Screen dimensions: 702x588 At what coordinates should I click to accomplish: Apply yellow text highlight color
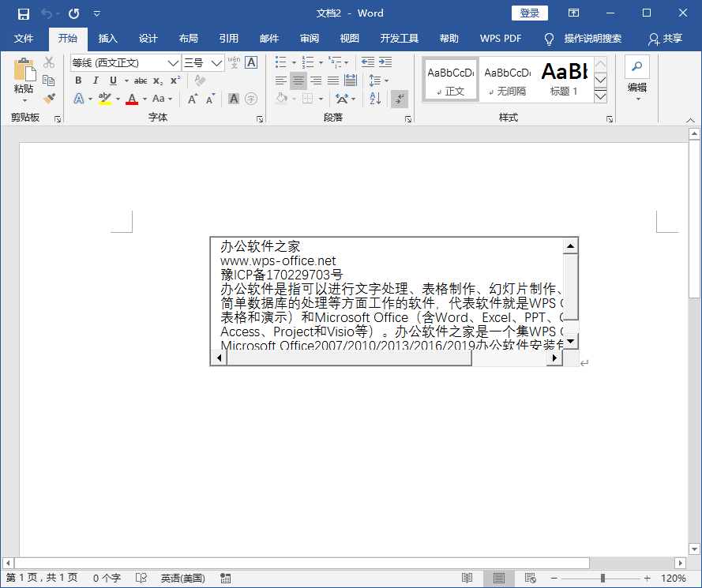click(x=105, y=99)
